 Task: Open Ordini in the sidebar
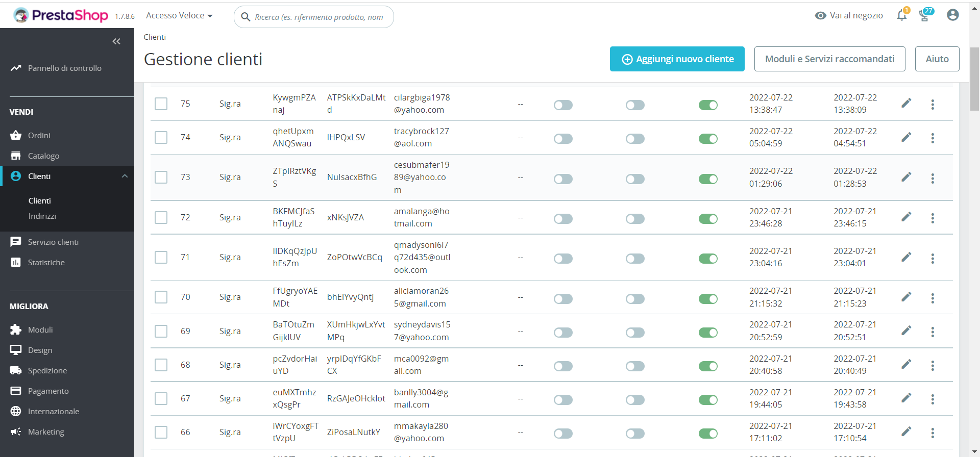[x=39, y=136]
